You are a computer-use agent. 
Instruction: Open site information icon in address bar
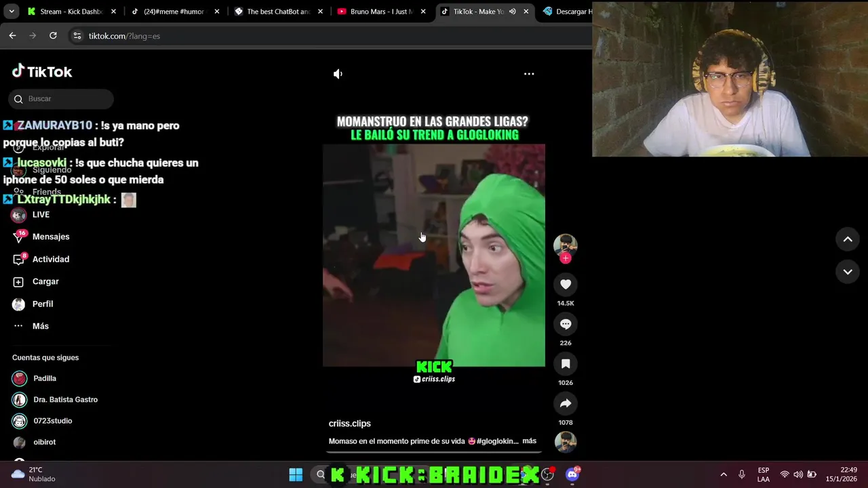[x=77, y=36]
